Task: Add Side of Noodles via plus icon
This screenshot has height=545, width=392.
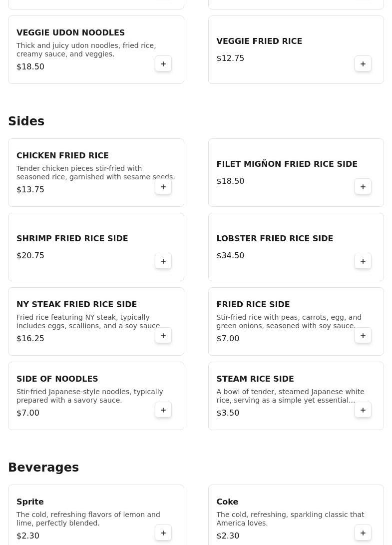Action: [x=163, y=410]
